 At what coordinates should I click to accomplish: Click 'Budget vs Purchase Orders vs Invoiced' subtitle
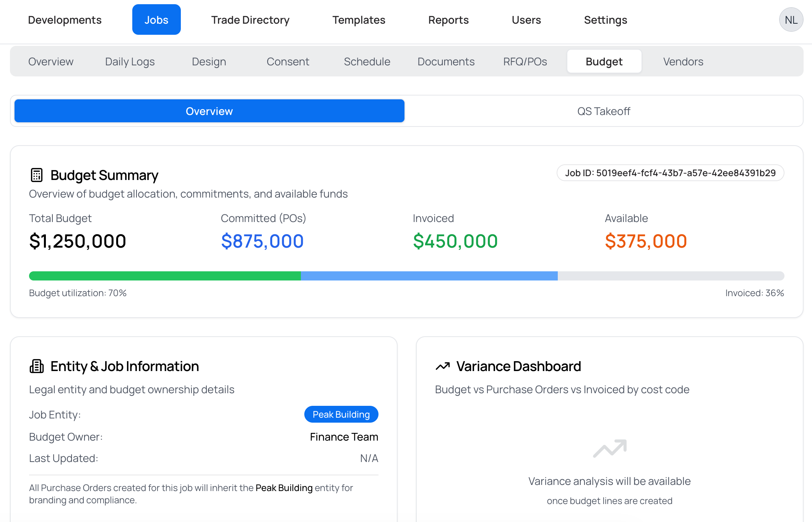point(562,389)
